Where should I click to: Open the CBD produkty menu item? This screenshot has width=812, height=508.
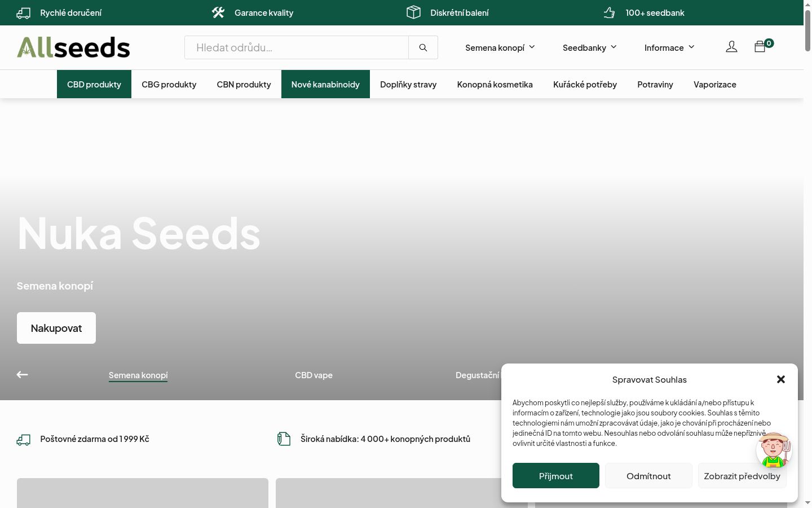pos(94,84)
